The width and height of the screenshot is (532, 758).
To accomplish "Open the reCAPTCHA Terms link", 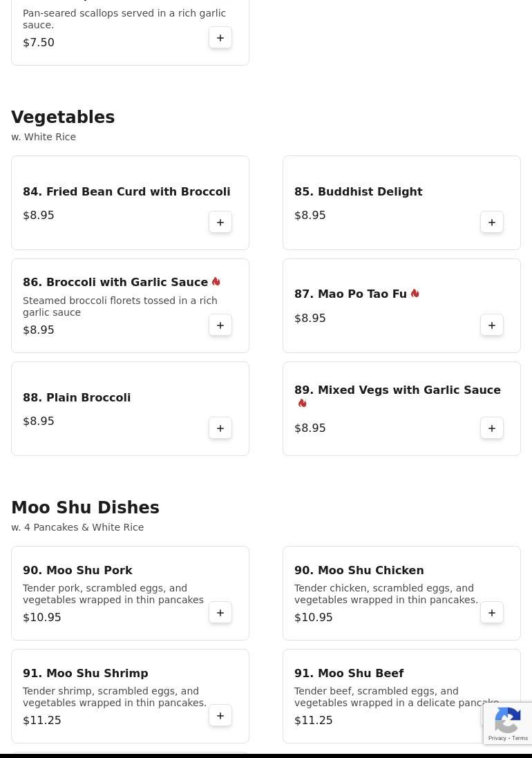I will click(520, 738).
